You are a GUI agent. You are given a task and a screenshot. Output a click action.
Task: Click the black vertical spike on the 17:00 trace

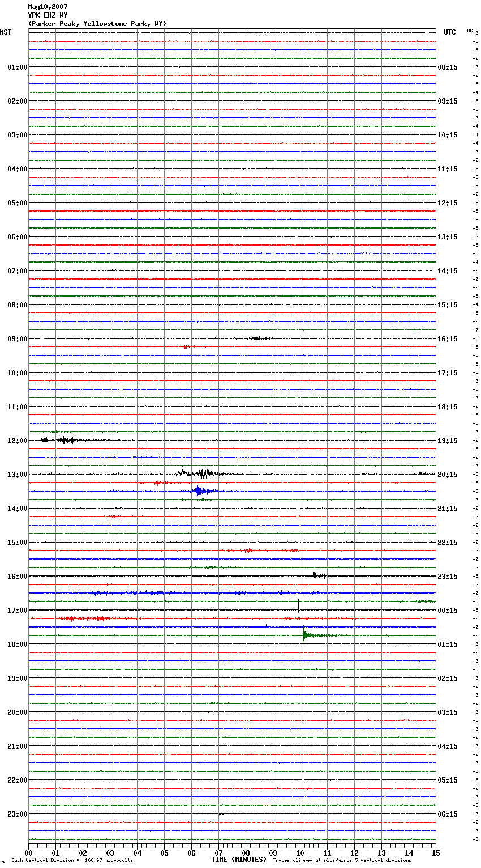299,605
